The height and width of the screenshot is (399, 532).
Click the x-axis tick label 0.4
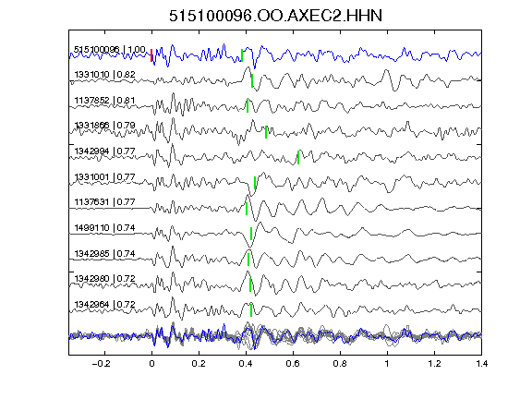pos(246,364)
